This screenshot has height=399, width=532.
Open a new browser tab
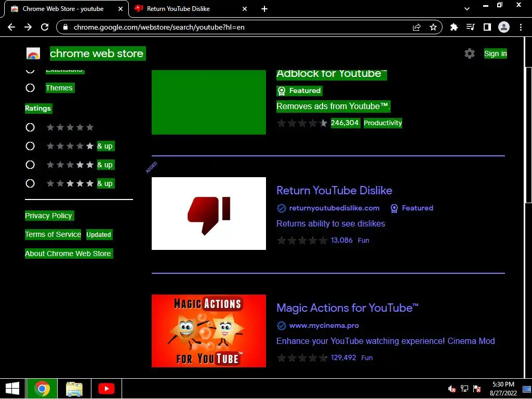pos(264,9)
